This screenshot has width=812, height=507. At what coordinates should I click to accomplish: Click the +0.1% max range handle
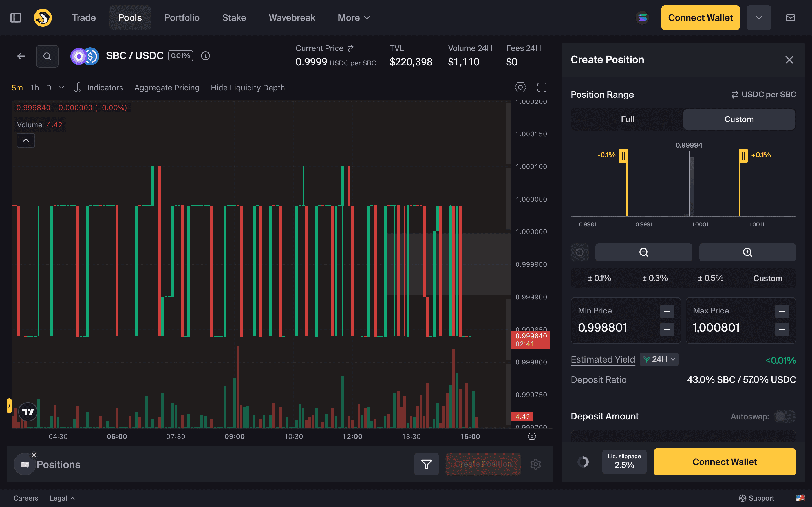tap(743, 155)
